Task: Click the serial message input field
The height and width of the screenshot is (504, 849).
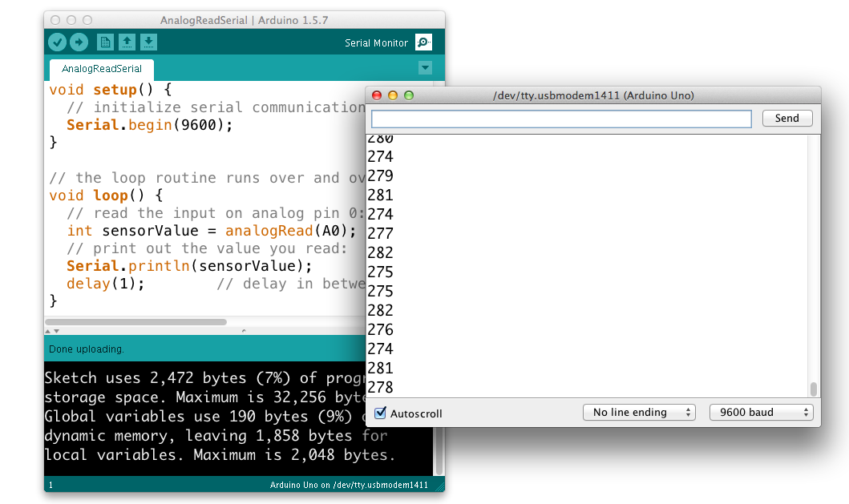Action: pos(561,119)
